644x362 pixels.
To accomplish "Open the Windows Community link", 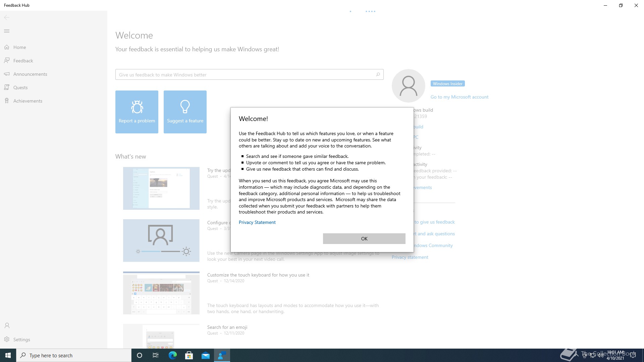I will 433,245.
